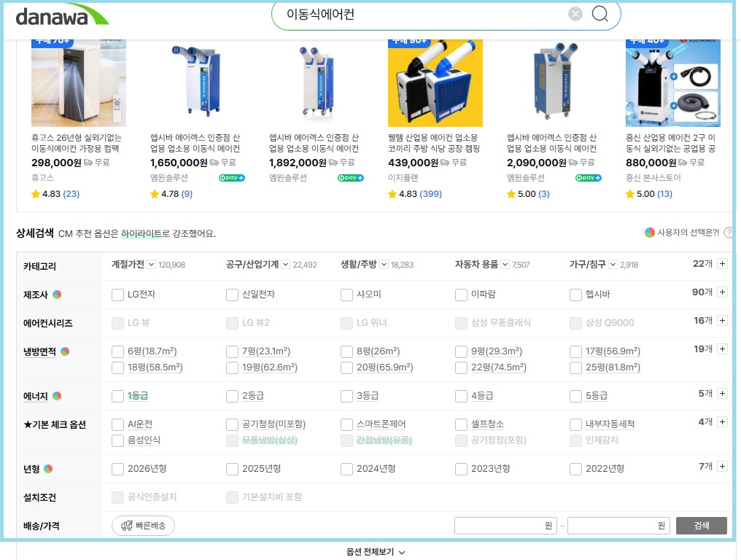Select the 25평(81.8m²) checkbox
Viewport: 741px width, 560px height.
coord(575,367)
